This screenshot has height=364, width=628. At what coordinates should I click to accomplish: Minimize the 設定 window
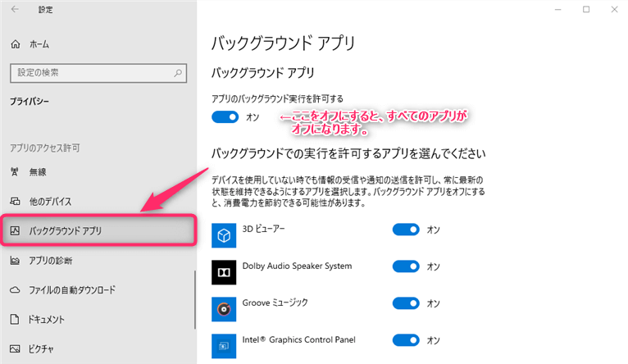point(558,9)
